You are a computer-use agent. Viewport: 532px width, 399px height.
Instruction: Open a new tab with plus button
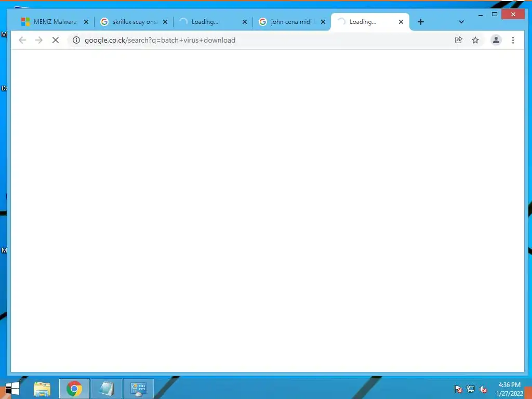point(421,22)
